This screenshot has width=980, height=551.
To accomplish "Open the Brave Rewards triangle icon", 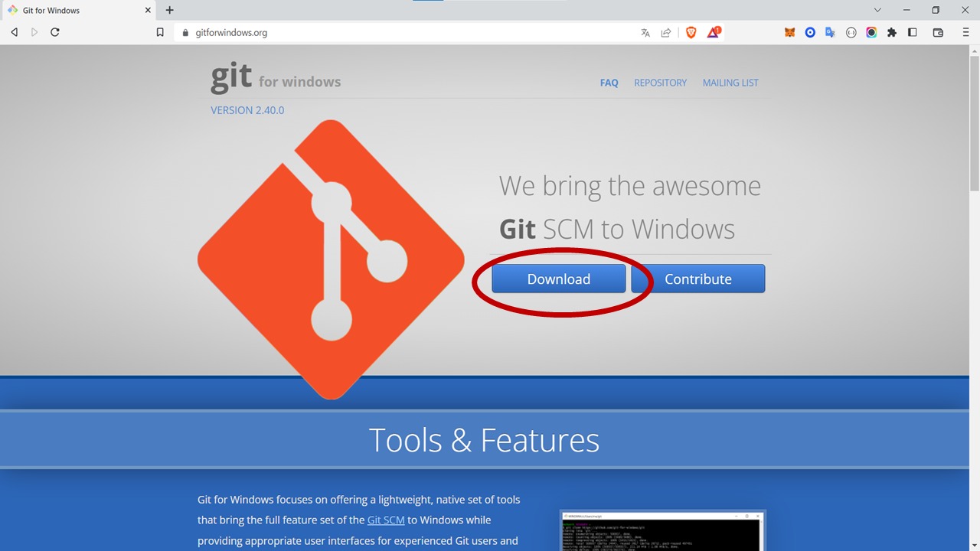I will pyautogui.click(x=714, y=32).
